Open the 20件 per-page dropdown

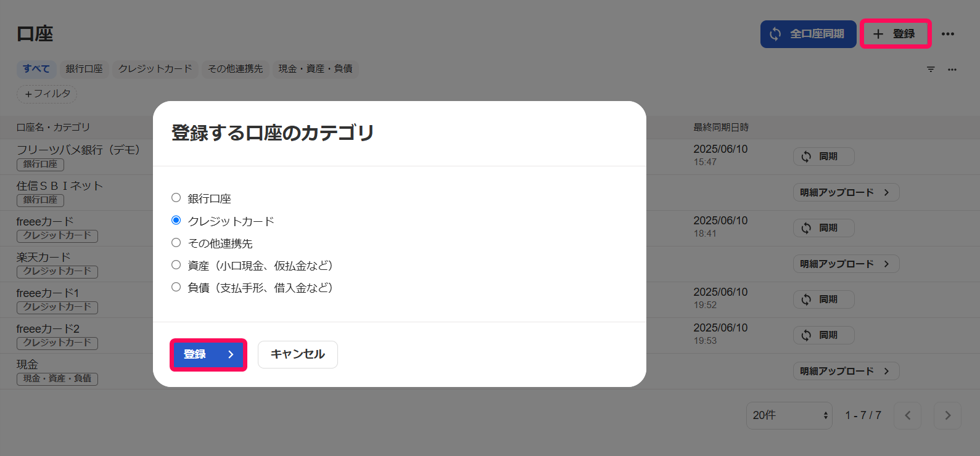click(789, 415)
